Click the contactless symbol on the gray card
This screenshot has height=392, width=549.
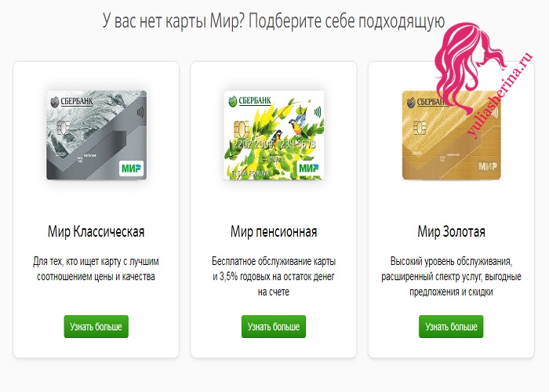point(140,112)
